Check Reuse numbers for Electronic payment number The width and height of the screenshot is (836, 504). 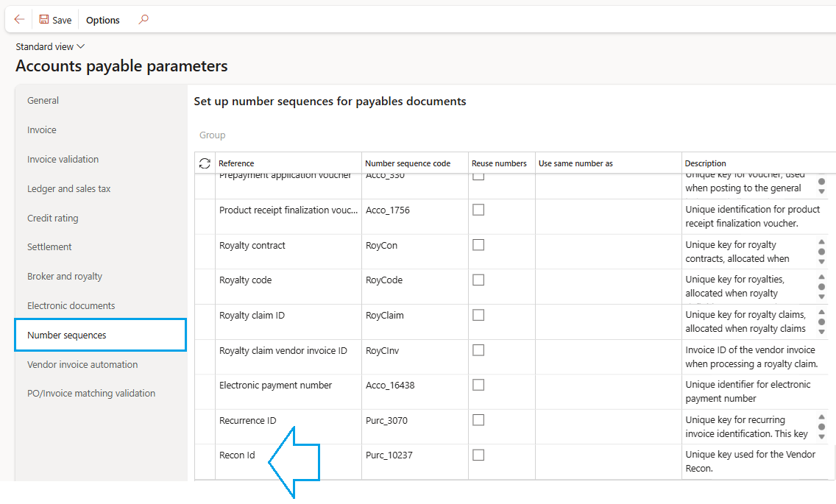click(478, 385)
